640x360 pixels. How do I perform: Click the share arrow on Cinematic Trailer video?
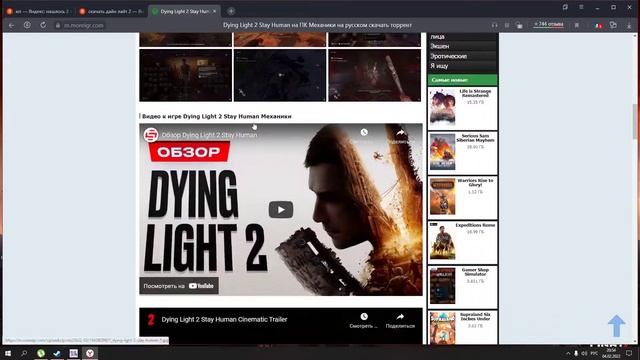coord(400,317)
